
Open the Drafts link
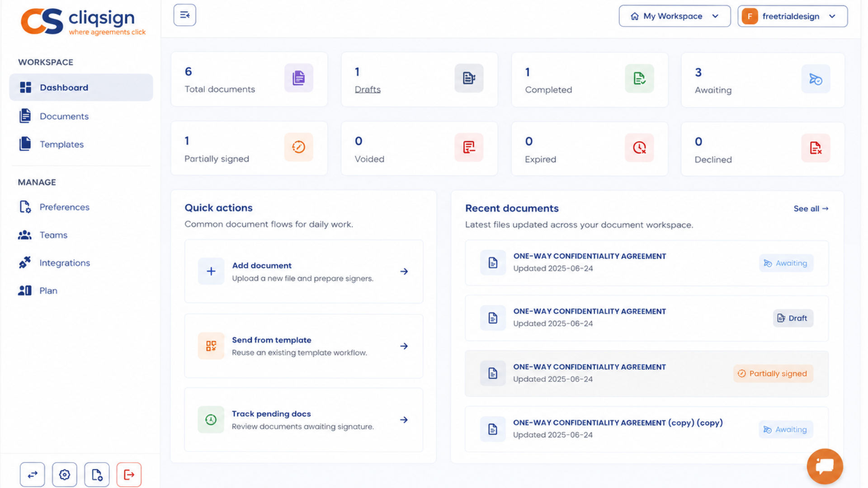point(368,89)
